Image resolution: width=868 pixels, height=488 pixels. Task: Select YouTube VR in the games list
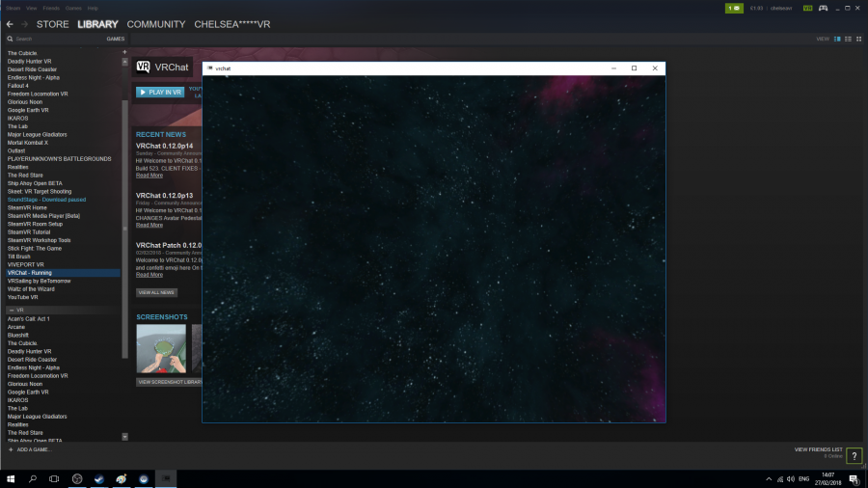(23, 297)
